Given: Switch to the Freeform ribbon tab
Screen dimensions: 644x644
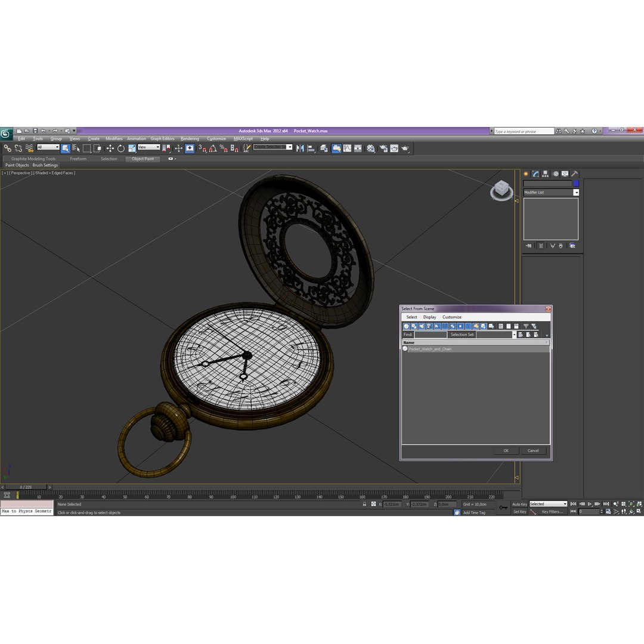Looking at the screenshot, I should click(x=78, y=159).
